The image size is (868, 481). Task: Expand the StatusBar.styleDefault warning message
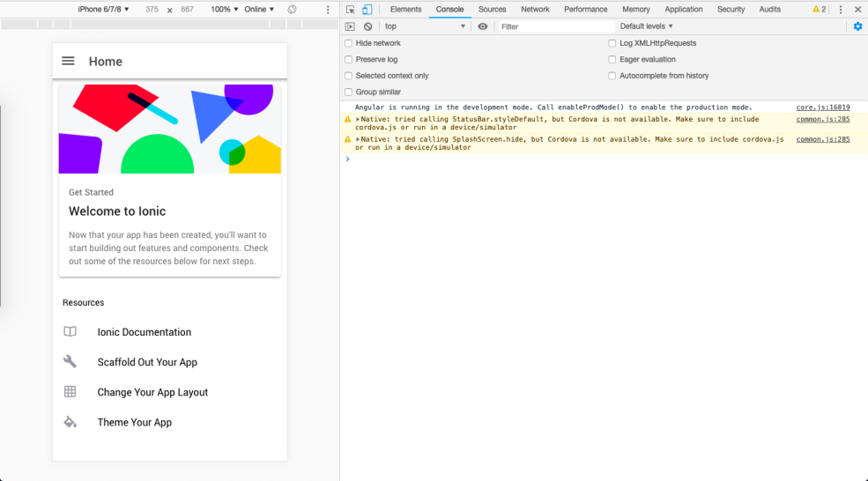pos(358,119)
